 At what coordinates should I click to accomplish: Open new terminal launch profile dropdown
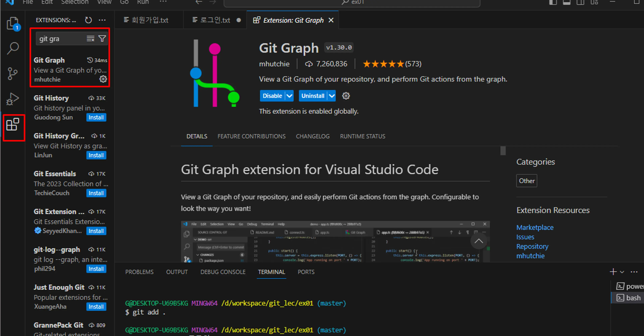pos(622,272)
